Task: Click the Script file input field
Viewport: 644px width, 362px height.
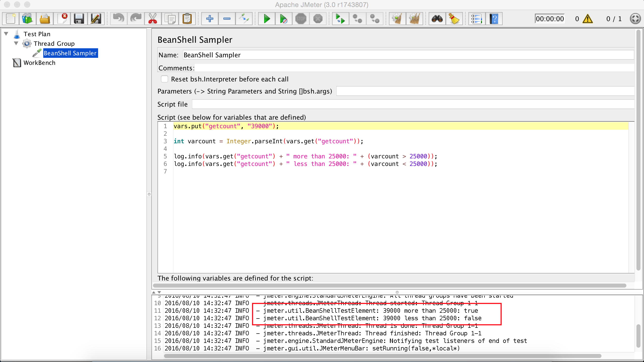Action: click(x=413, y=104)
